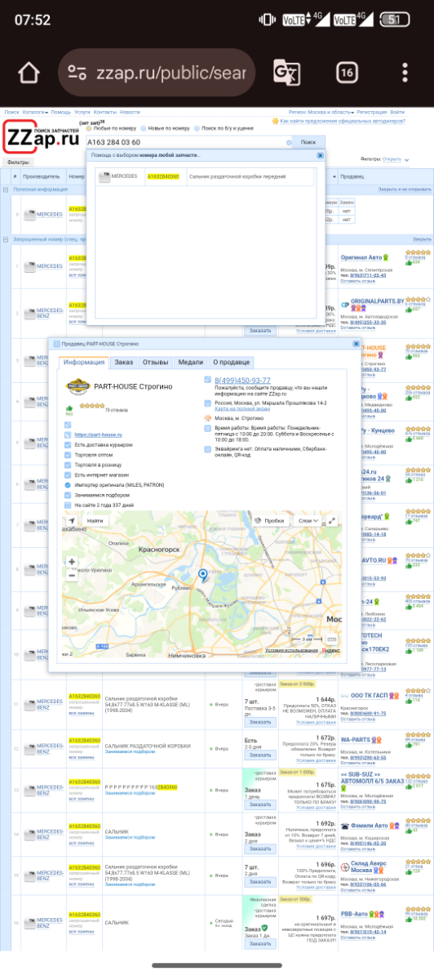
Task: Toggle the "Есть доставка курьером" checkbox
Action: coord(69,445)
